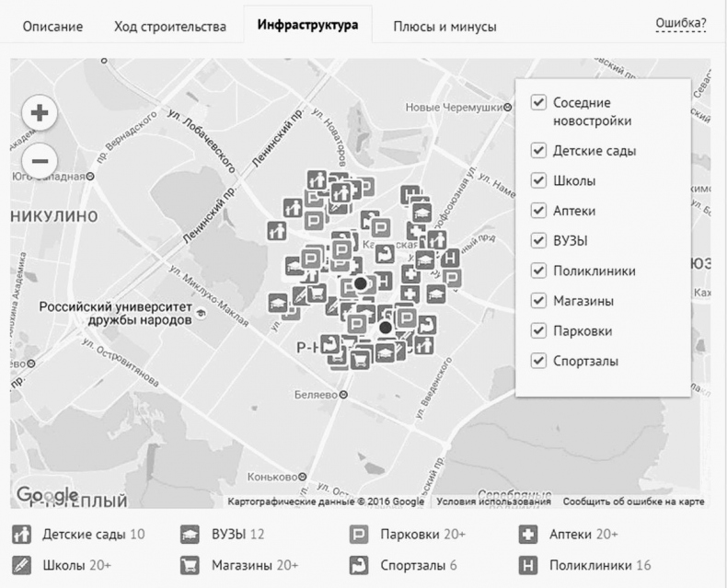727x588 pixels.
Task: Uncheck the Соседние новостройки checkbox
Action: click(538, 103)
